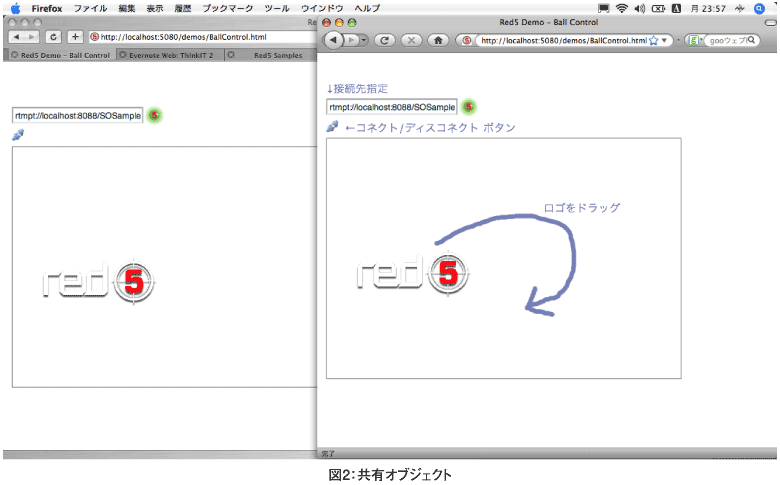Click the volume icon in menu bar
The width and height of the screenshot is (780, 485).
640,8
